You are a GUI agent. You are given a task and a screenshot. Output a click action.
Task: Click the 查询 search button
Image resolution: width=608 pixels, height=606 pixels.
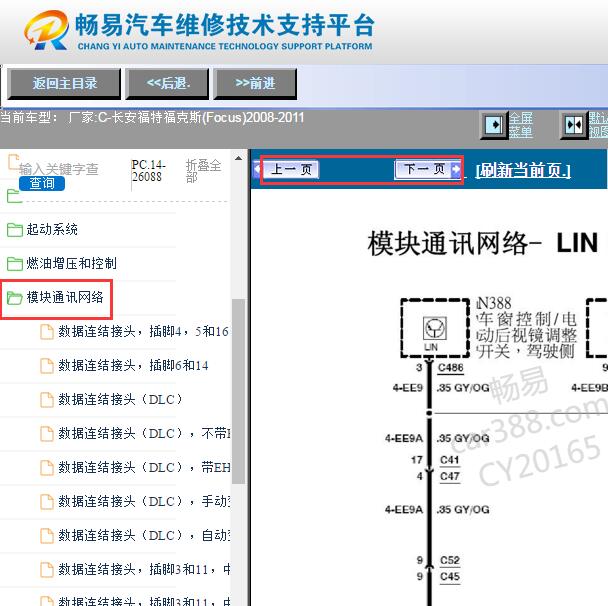(x=42, y=183)
